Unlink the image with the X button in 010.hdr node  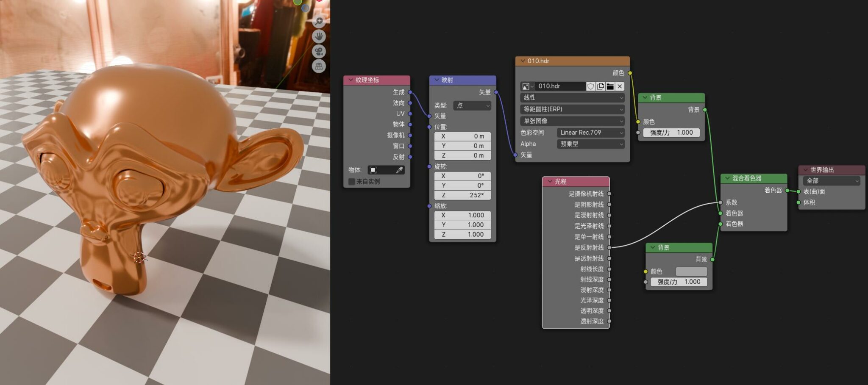(619, 86)
